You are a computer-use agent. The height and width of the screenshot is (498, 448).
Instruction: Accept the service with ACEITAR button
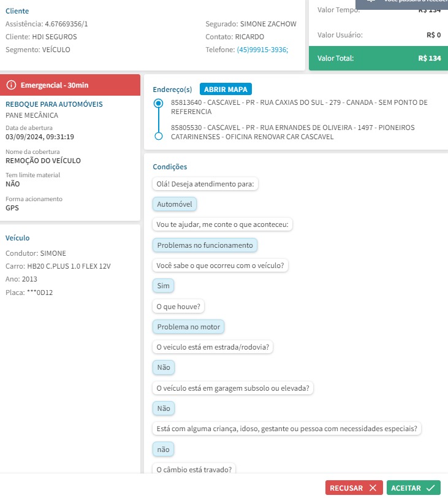[x=414, y=488]
